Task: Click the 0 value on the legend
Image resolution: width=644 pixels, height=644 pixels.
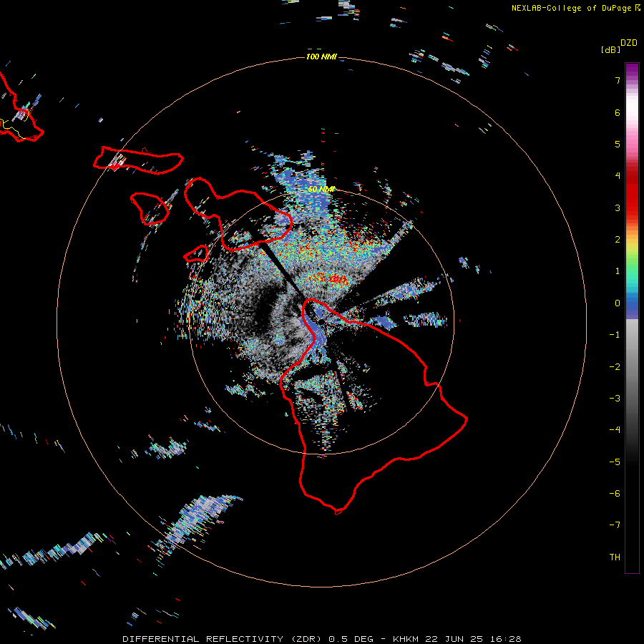Action: point(618,303)
